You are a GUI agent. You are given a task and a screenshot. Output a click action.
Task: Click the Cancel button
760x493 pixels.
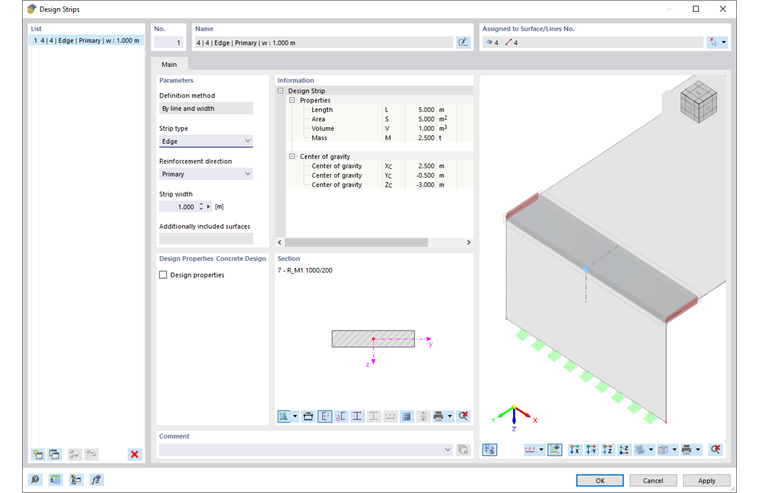pyautogui.click(x=652, y=480)
